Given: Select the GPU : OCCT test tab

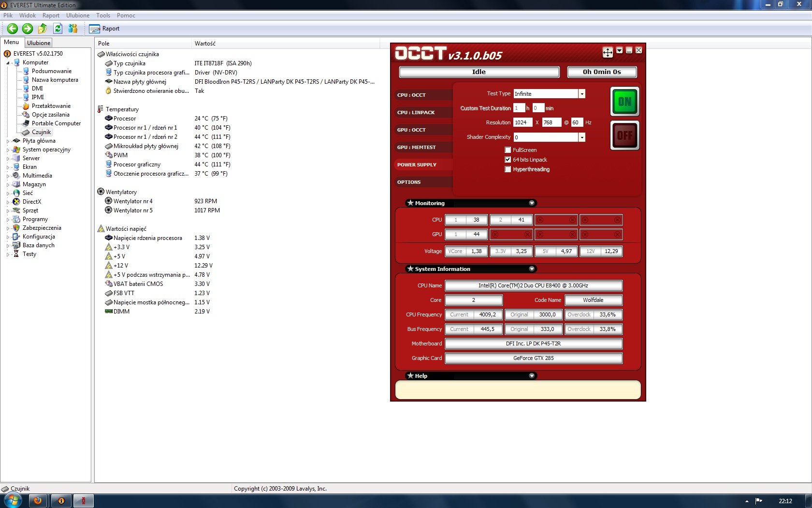Looking at the screenshot, I should click(424, 130).
